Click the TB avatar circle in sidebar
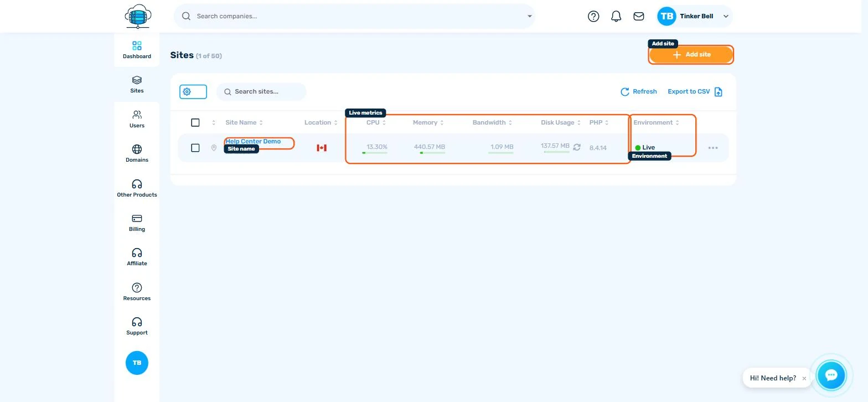This screenshot has height=402, width=868. (x=137, y=363)
